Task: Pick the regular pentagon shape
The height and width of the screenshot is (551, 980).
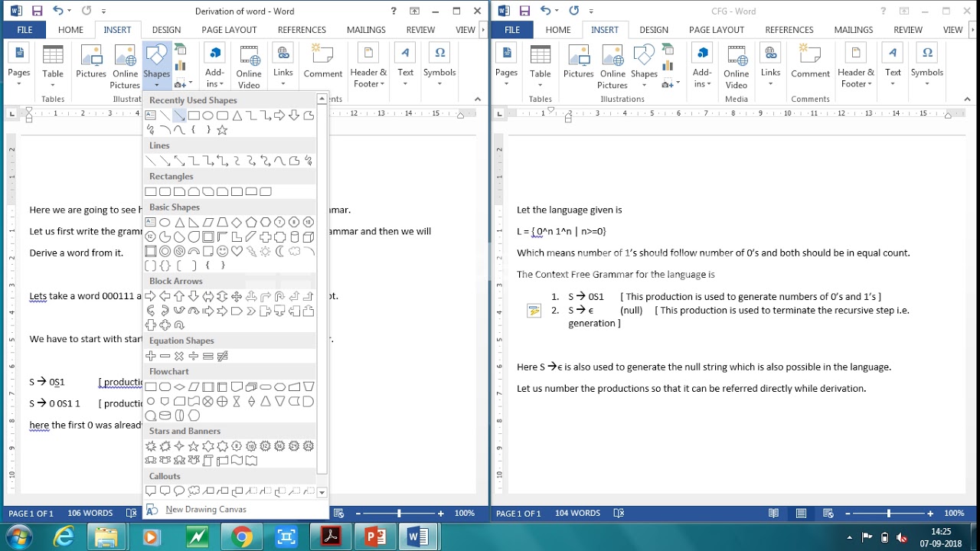Action: point(251,223)
